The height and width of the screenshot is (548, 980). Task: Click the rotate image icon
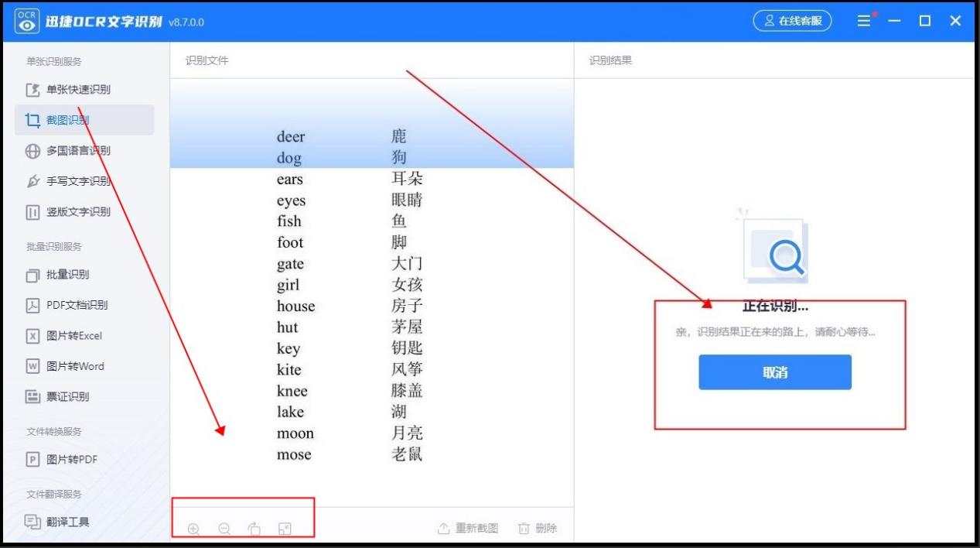pyautogui.click(x=253, y=529)
